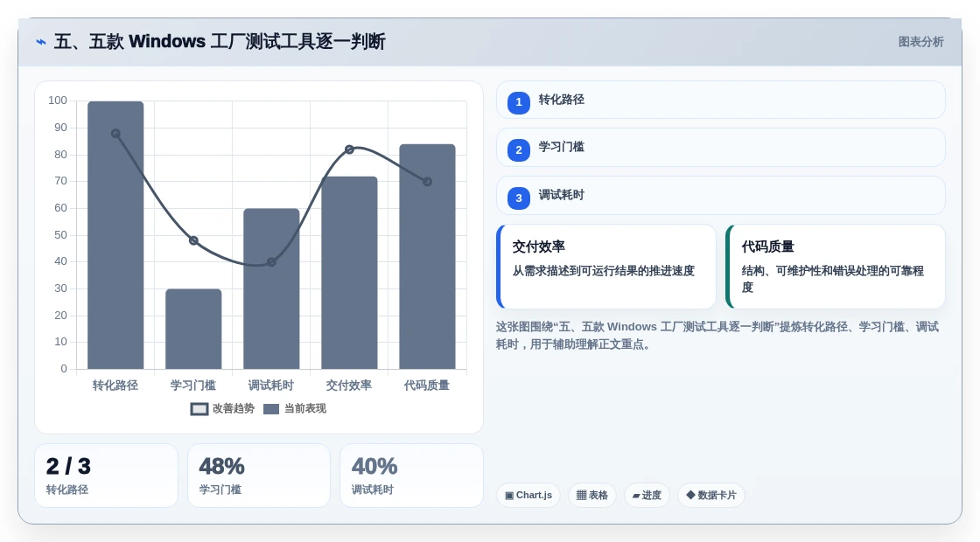Click the grid icon in the 表格 tag
This screenshot has width=980, height=542.
(x=581, y=495)
